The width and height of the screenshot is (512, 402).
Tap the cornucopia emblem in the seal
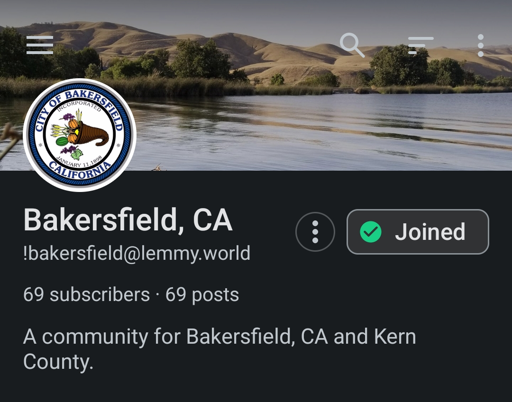[x=80, y=135]
